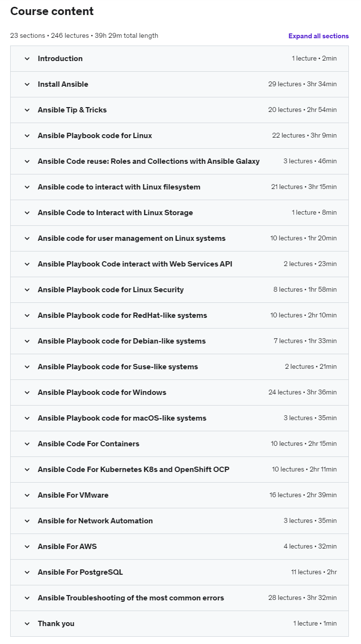This screenshot has width=361, height=644.
Task: Click chevron icon beside Install Ansible
Action: [x=27, y=84]
